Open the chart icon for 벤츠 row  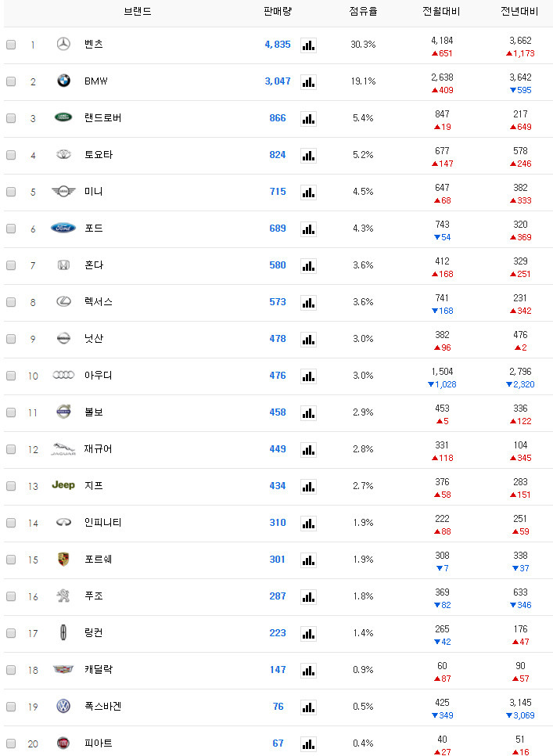(x=308, y=45)
